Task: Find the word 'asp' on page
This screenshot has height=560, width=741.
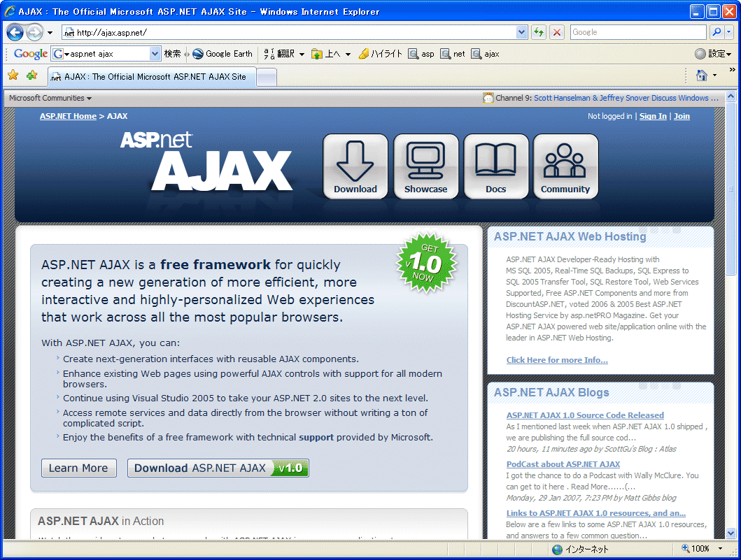Action: pos(421,54)
